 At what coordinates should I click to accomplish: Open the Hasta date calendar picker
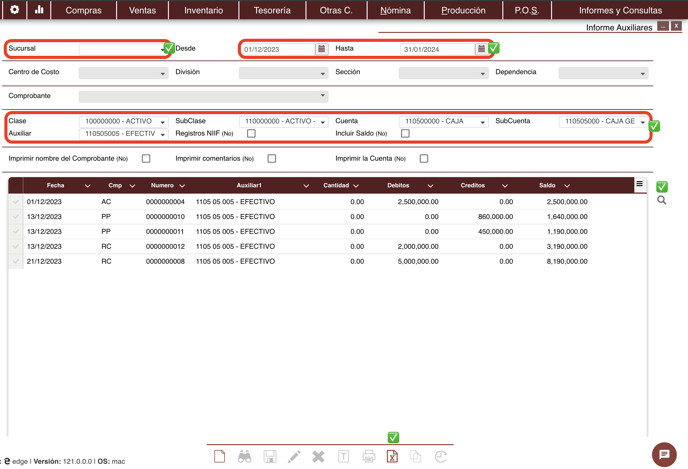[481, 49]
